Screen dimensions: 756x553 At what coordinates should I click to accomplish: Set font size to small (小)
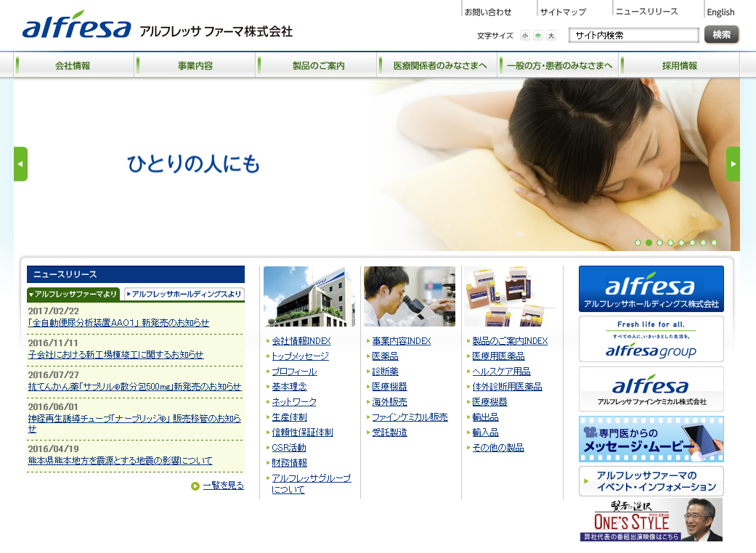point(525,35)
